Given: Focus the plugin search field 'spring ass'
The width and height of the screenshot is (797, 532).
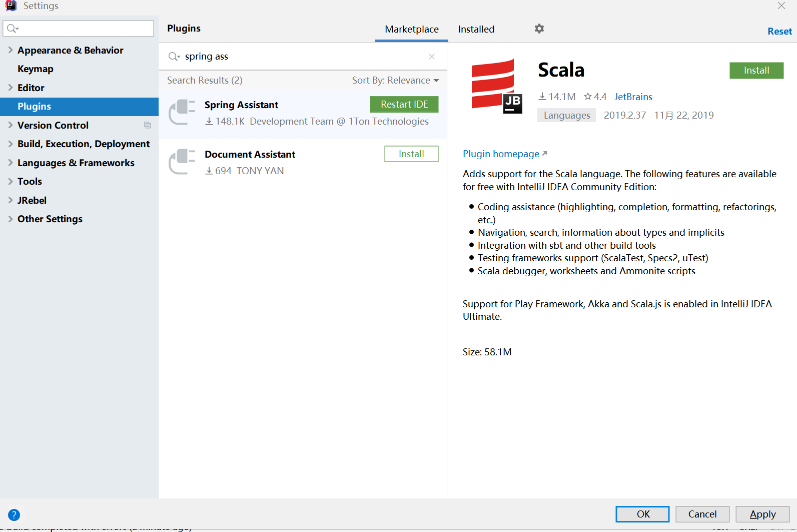Looking at the screenshot, I should (303, 57).
